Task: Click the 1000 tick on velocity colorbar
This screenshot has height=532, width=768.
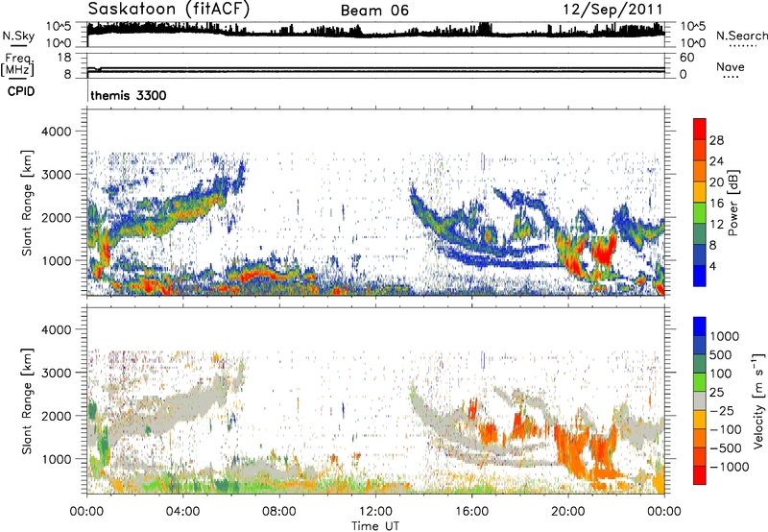Action: coord(725,336)
